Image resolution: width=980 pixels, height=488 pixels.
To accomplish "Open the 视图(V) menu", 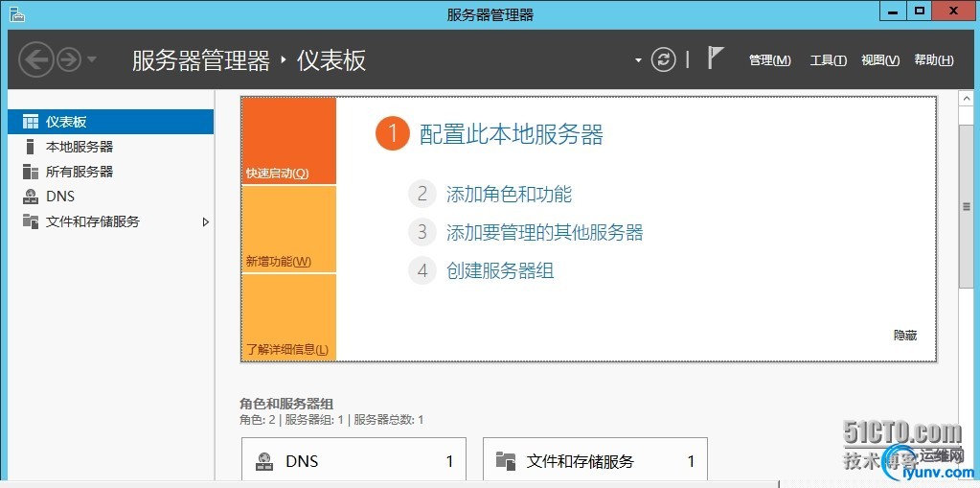I will (880, 60).
